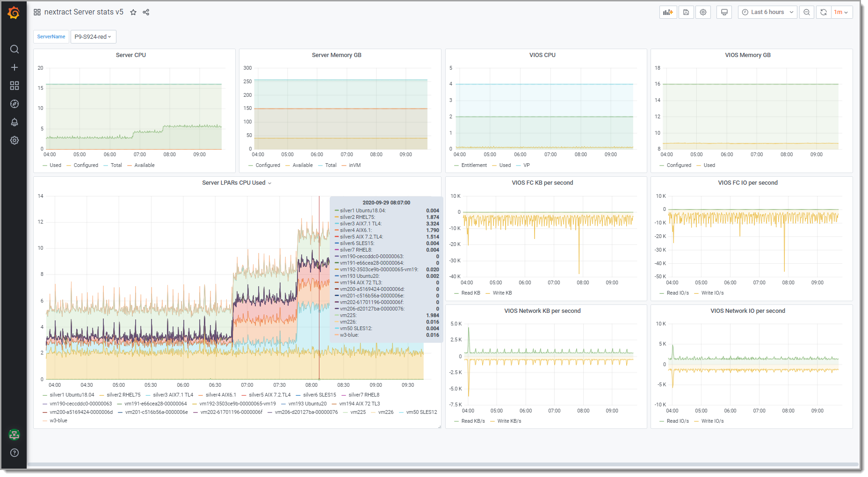Toggle Write KB series in VIOS FC legend
The width and height of the screenshot is (868, 477).
click(502, 293)
